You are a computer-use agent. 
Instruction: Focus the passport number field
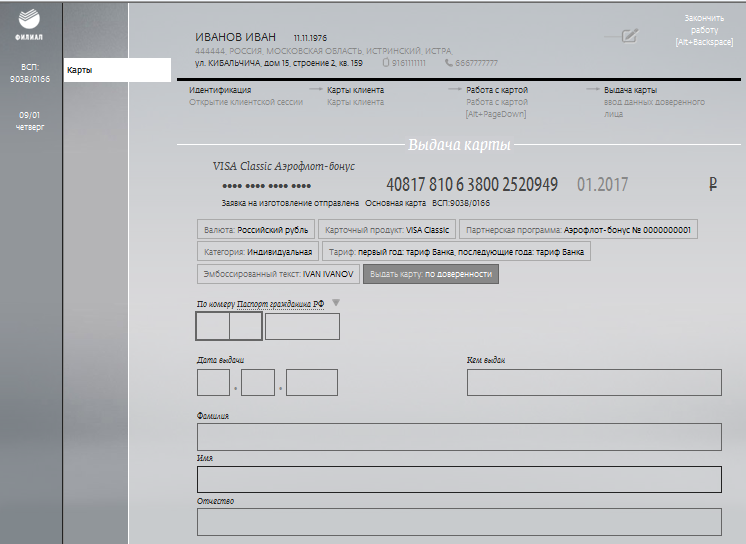[302, 326]
